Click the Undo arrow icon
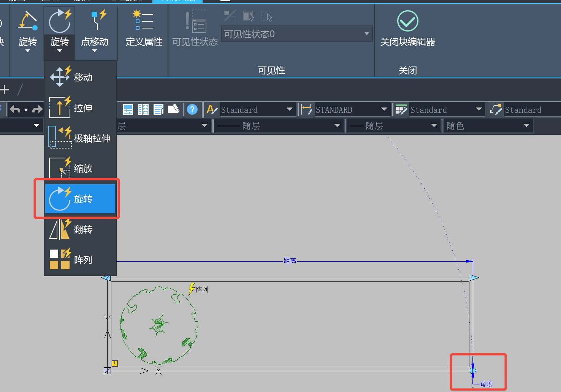 pyautogui.click(x=15, y=110)
